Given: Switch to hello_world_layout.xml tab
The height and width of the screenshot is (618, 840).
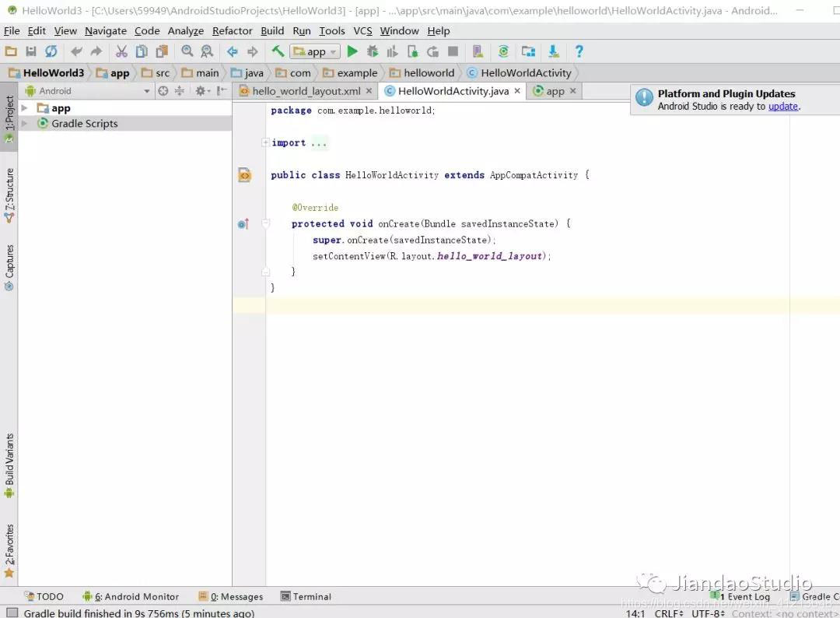Looking at the screenshot, I should [306, 91].
